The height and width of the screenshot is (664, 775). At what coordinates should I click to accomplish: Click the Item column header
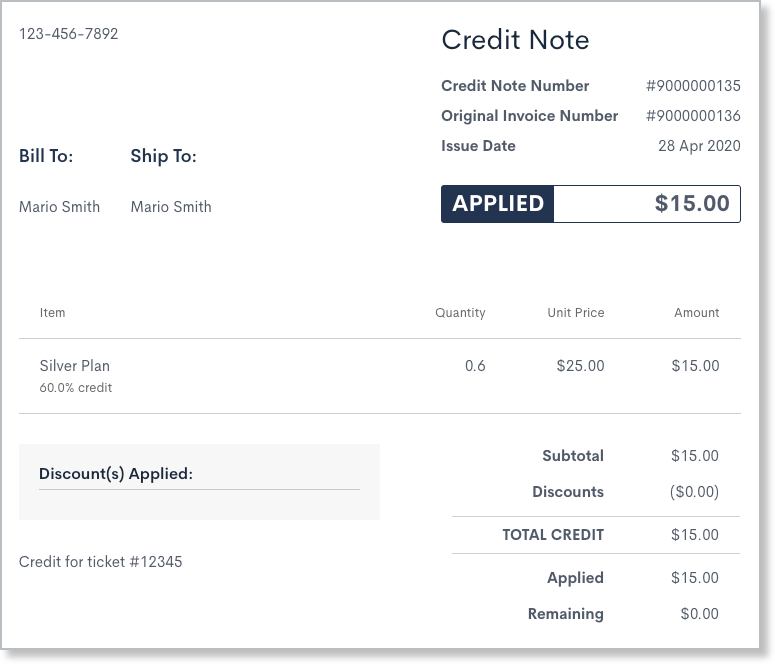coord(52,313)
